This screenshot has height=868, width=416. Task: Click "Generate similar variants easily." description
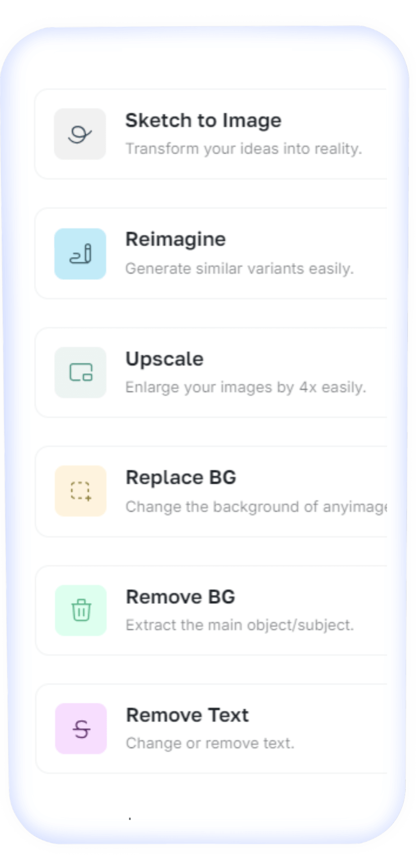[239, 269]
